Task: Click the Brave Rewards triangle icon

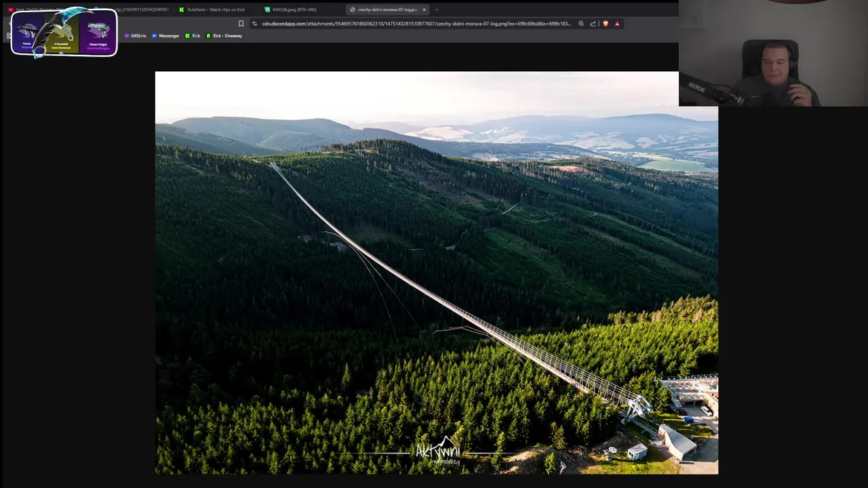Action: click(x=617, y=24)
